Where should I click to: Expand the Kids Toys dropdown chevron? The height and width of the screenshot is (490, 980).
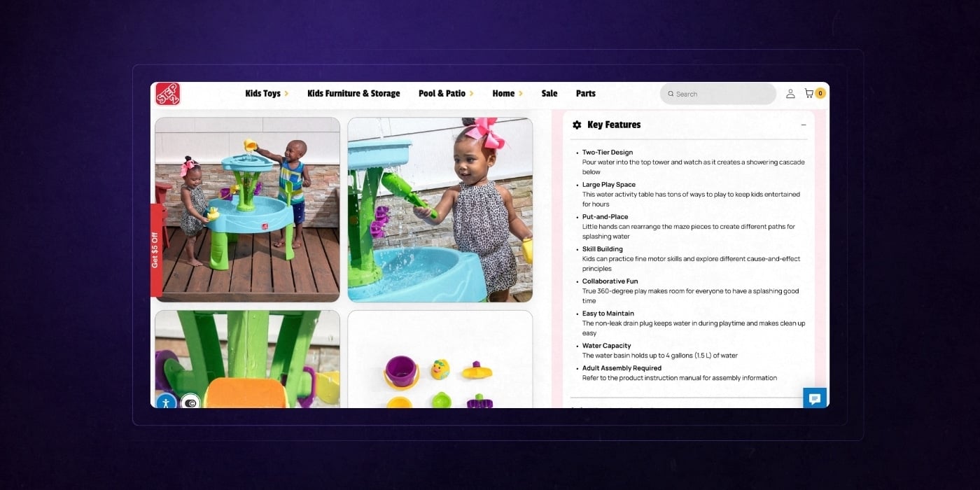[x=286, y=94]
